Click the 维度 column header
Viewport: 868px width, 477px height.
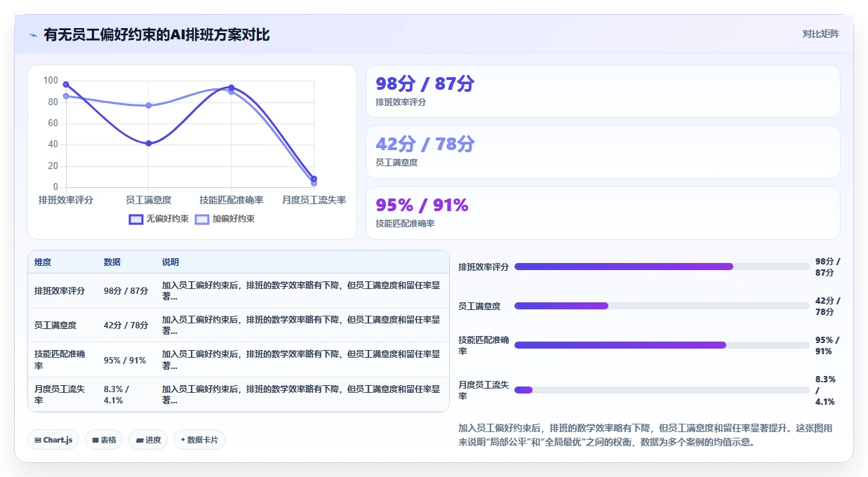(x=43, y=262)
